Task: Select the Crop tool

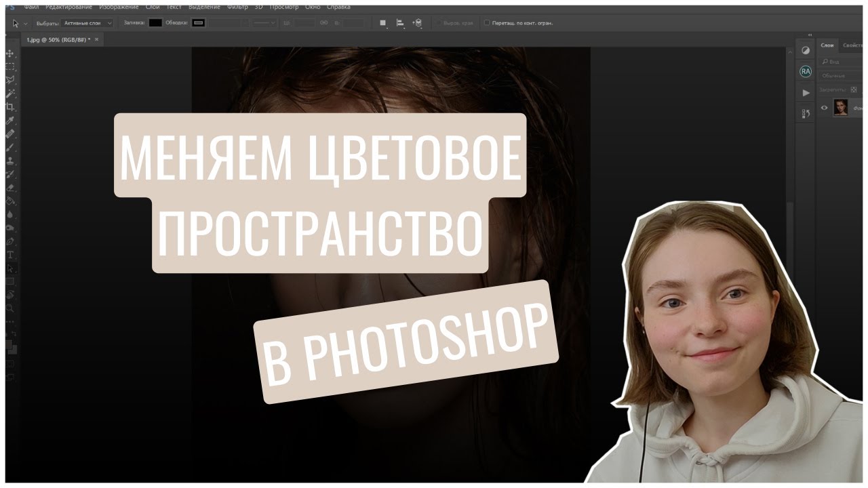Action: (x=9, y=107)
